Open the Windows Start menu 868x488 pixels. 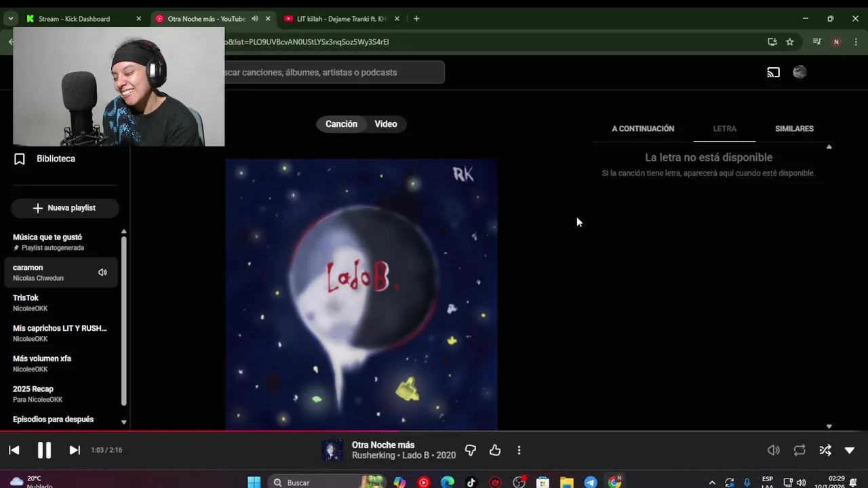(x=254, y=482)
